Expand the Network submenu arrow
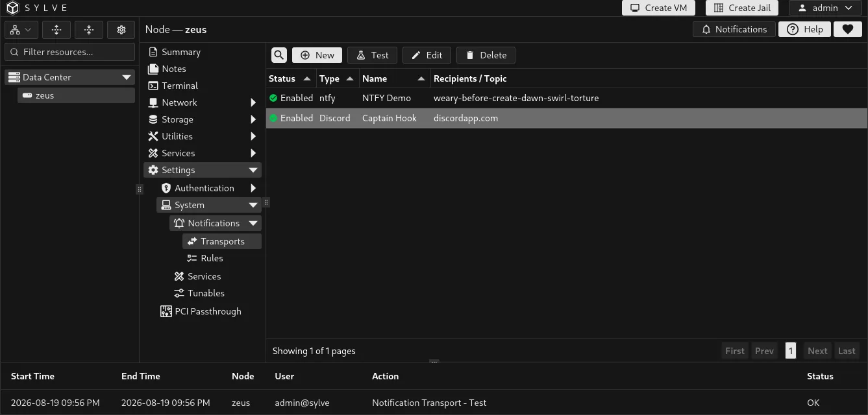868x415 pixels. coord(253,102)
